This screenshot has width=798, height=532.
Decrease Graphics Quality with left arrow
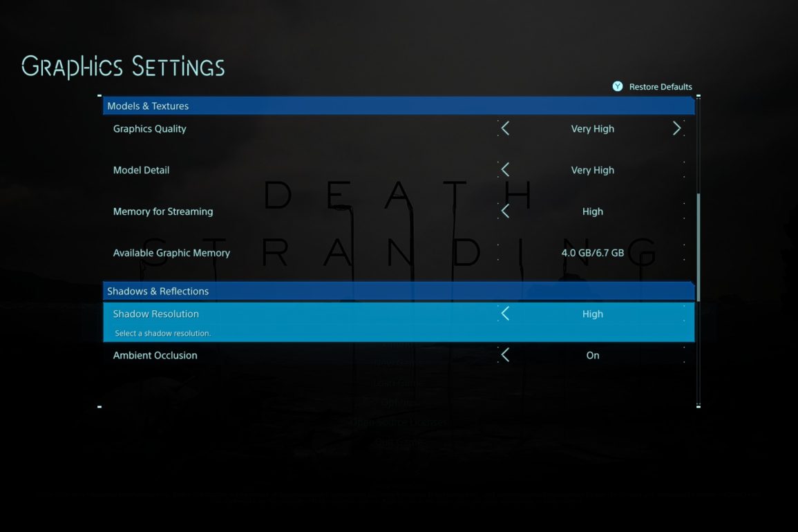click(x=505, y=129)
